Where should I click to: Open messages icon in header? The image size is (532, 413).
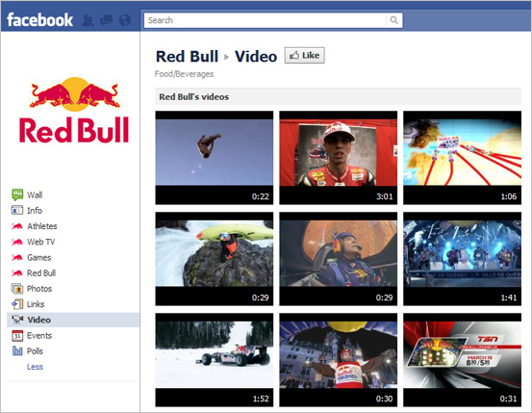[x=107, y=20]
